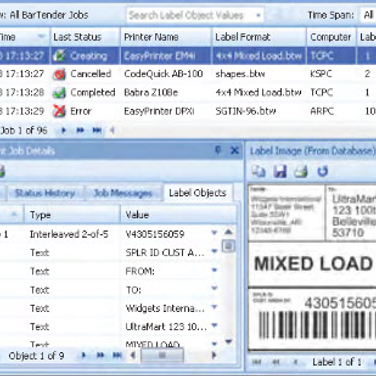Save the label image to disk
This screenshot has height=376, width=376.
tap(280, 171)
